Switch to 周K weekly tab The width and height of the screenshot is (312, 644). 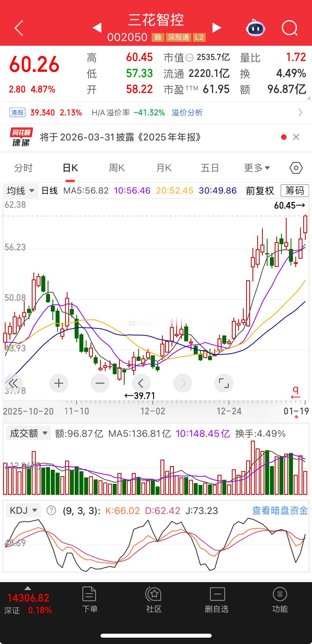pyautogui.click(x=117, y=168)
